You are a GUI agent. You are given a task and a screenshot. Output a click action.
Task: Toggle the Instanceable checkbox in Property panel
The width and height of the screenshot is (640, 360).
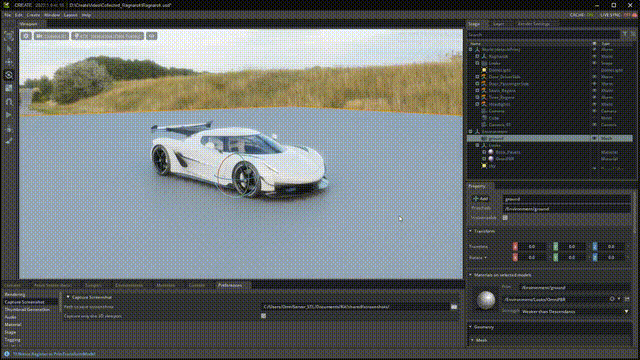click(x=505, y=218)
